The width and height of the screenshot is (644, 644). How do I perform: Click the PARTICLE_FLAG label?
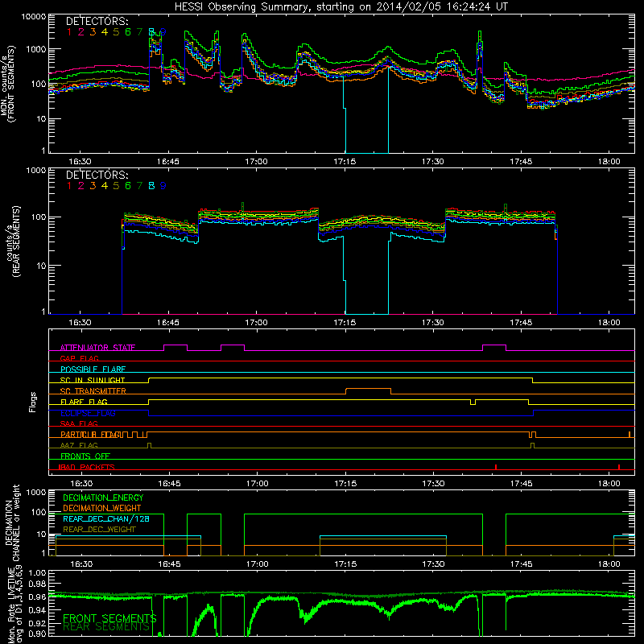coord(91,435)
